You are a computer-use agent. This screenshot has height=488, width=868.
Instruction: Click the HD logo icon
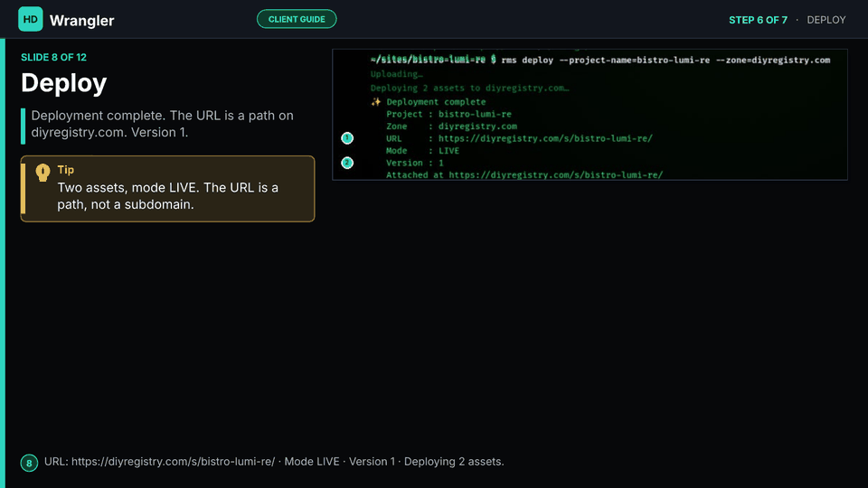[31, 19]
